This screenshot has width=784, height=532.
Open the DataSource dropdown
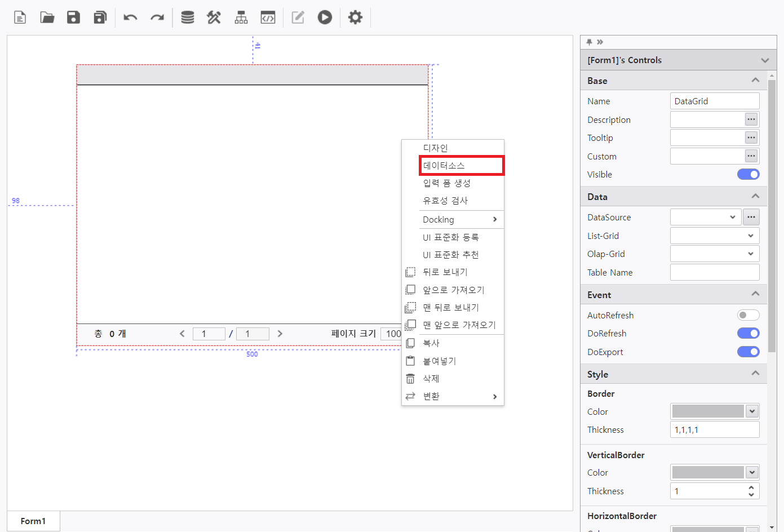click(705, 218)
